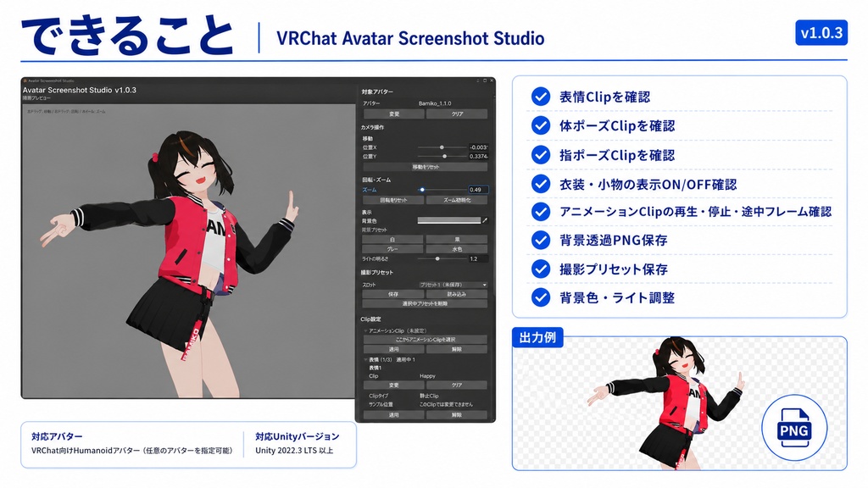Collapse the 表情 (1/3) foldout
The image size is (868, 488).
click(365, 359)
